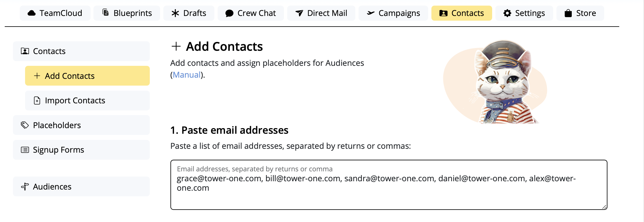Image resolution: width=644 pixels, height=222 pixels.
Task: Open the Manual link
Action: tap(187, 75)
